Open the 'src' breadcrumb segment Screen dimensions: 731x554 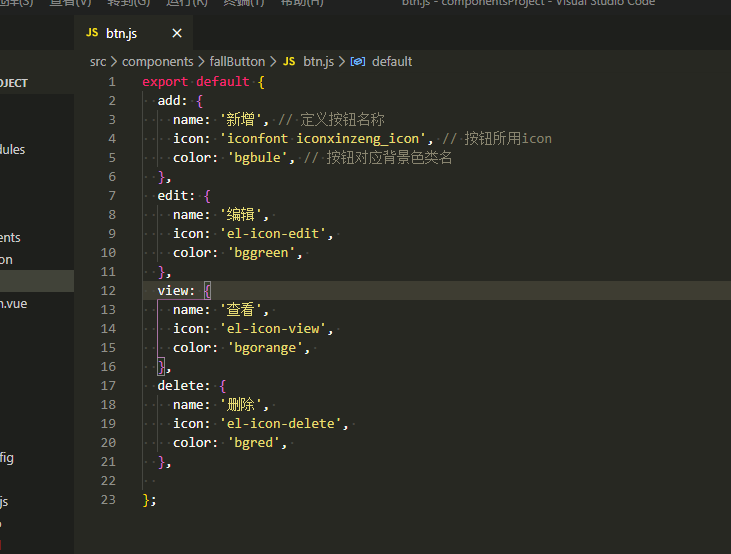click(98, 62)
